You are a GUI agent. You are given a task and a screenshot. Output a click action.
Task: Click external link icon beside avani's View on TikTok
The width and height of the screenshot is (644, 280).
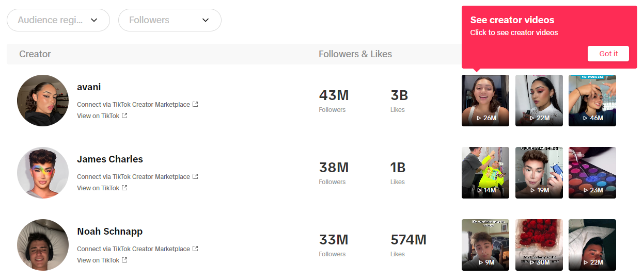click(x=124, y=116)
